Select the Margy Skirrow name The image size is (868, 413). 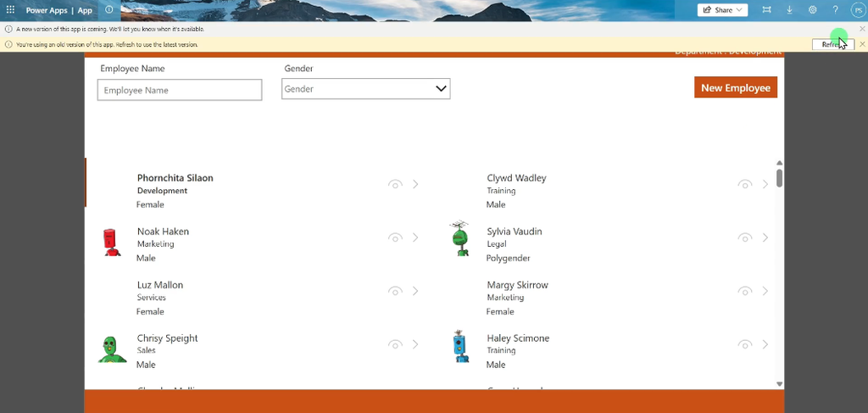pos(518,285)
